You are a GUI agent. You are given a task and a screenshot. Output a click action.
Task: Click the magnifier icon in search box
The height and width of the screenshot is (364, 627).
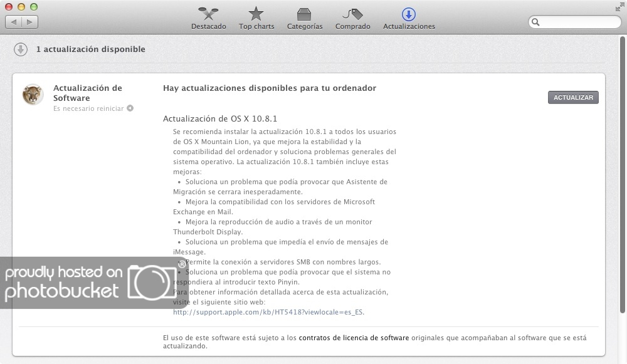(x=536, y=23)
